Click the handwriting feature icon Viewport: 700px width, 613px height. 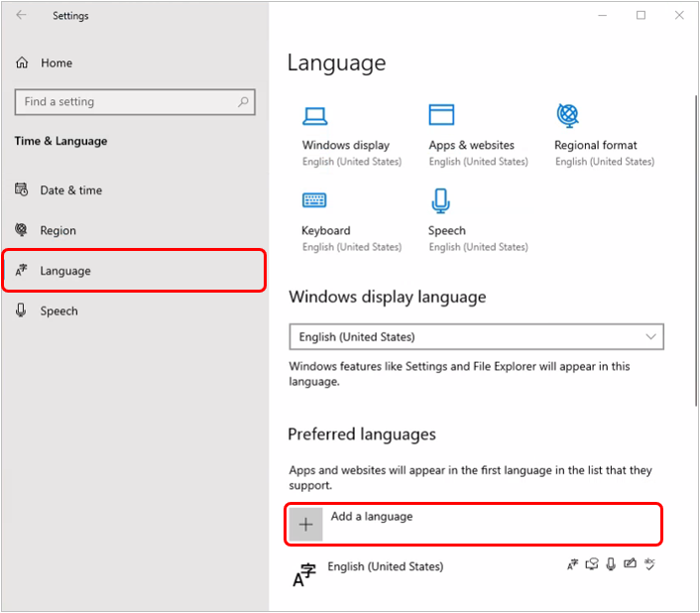pyautogui.click(x=630, y=563)
